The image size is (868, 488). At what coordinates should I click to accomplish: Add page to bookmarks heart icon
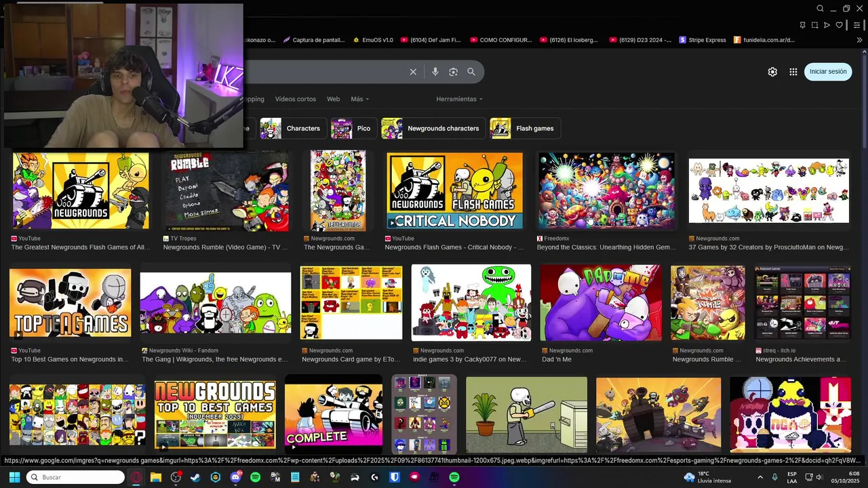(839, 25)
